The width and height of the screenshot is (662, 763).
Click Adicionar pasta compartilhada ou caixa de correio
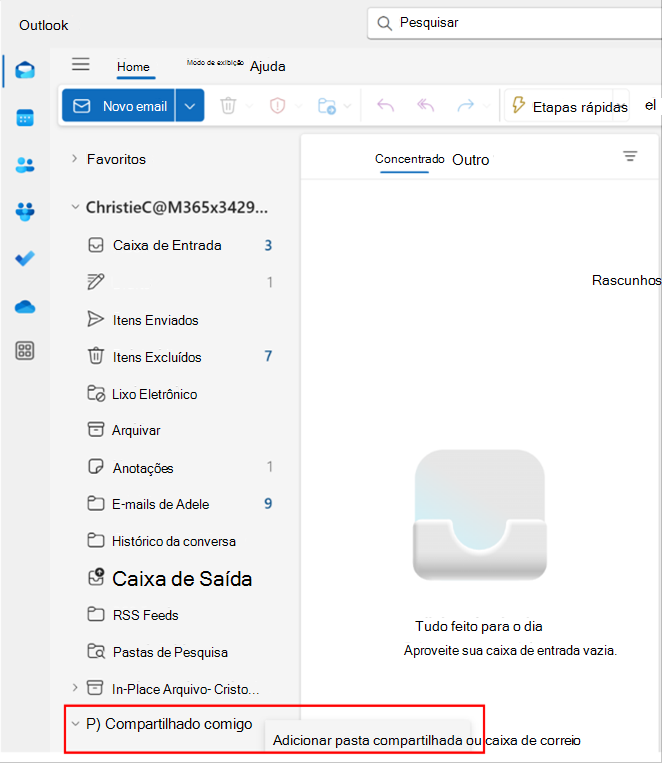(426, 740)
